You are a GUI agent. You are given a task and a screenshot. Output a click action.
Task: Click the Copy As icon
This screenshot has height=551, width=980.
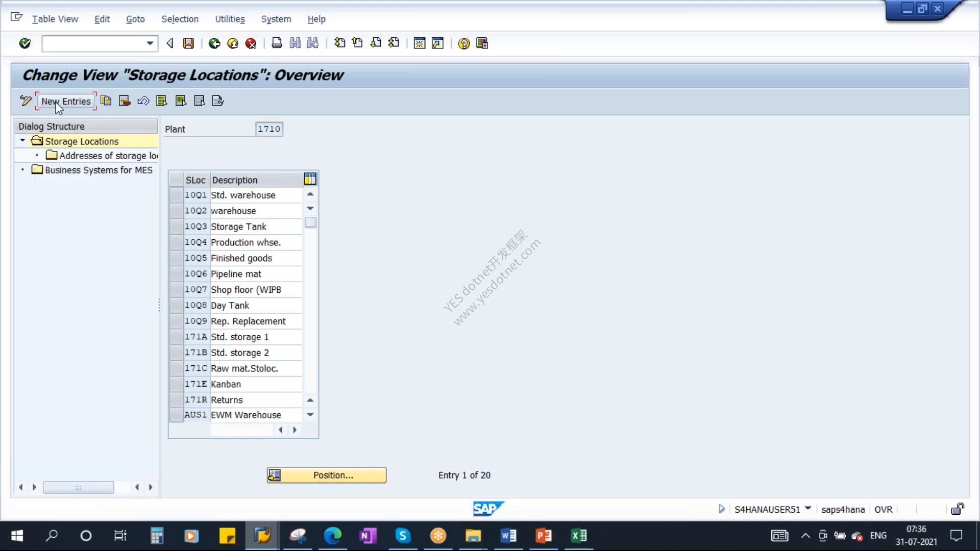(x=106, y=101)
